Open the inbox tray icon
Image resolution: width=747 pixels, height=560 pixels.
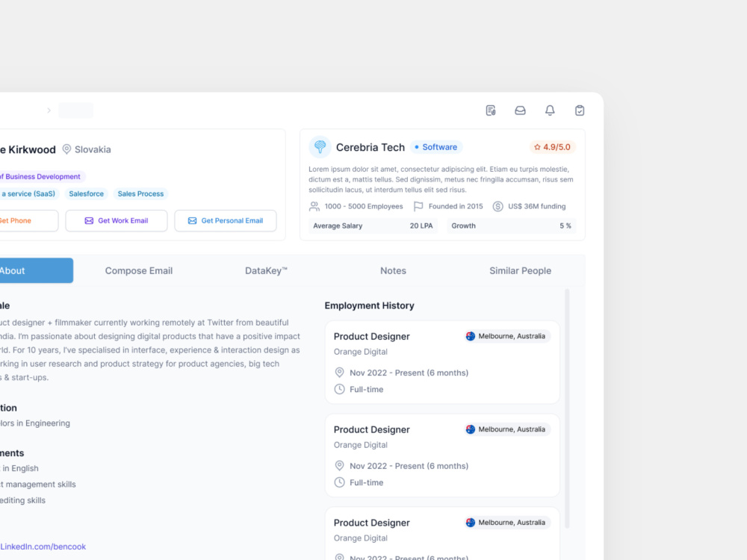[520, 111]
